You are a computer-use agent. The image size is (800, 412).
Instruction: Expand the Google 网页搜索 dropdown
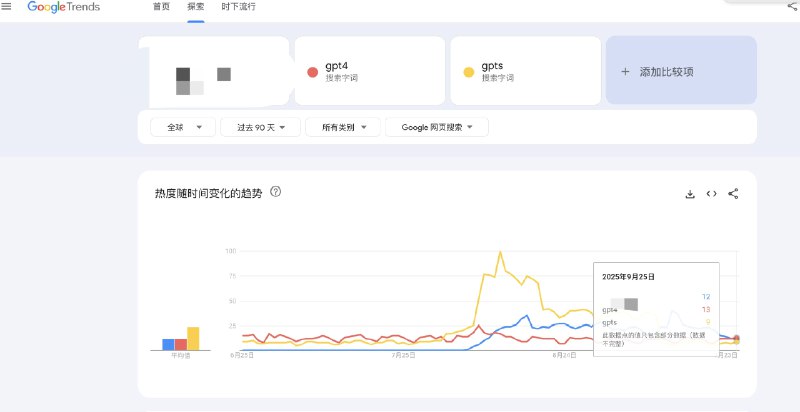pyautogui.click(x=437, y=127)
